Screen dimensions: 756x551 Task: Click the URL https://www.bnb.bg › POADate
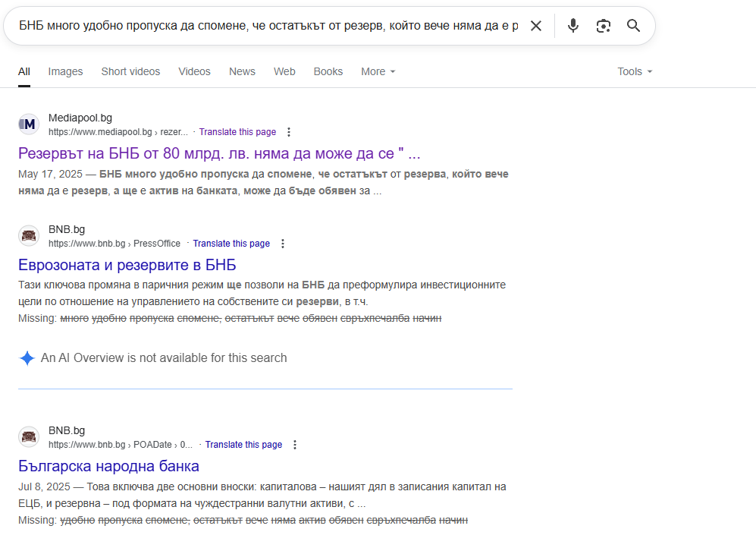[121, 445]
